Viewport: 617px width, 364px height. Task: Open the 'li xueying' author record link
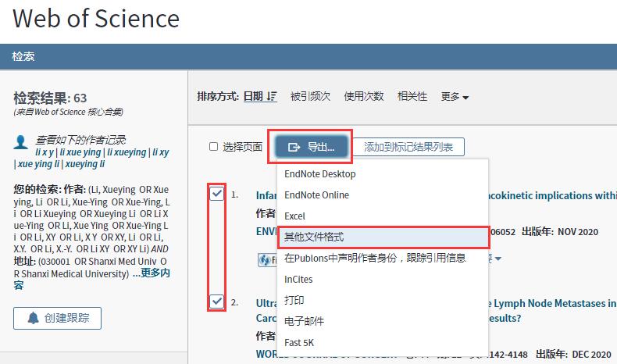click(x=126, y=152)
